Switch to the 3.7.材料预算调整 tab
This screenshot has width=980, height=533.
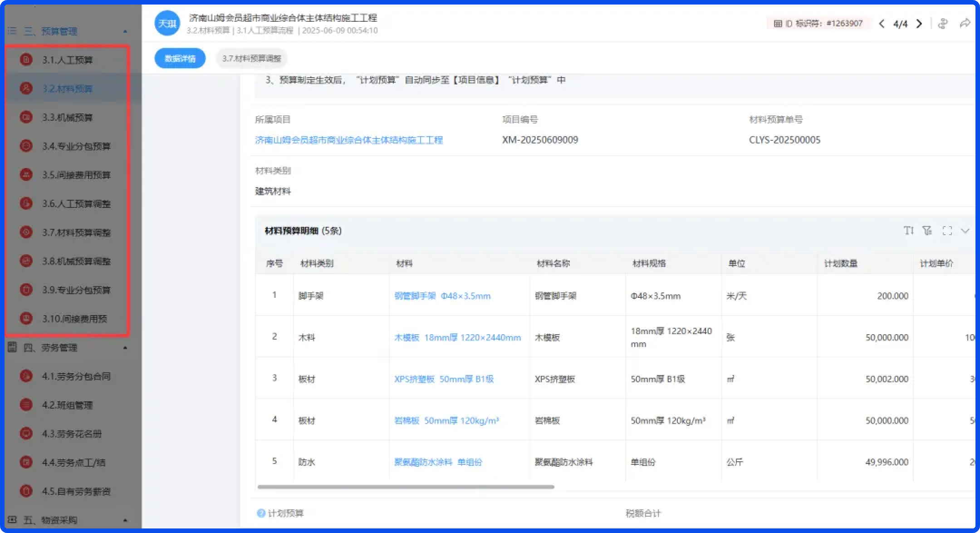[x=251, y=58]
